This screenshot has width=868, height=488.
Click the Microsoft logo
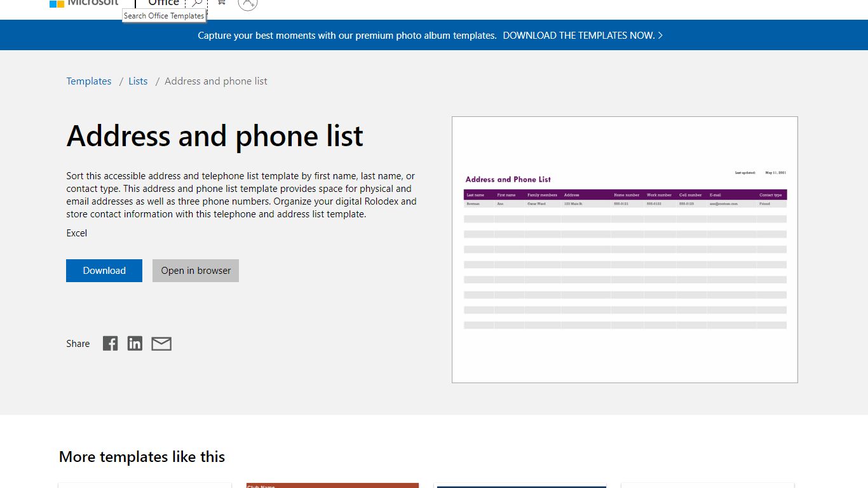click(84, 3)
